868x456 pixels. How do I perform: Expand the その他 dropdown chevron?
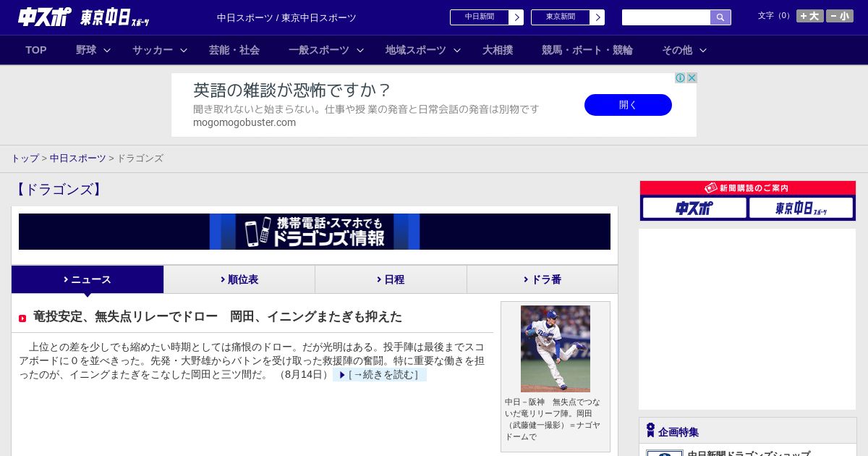coord(703,50)
